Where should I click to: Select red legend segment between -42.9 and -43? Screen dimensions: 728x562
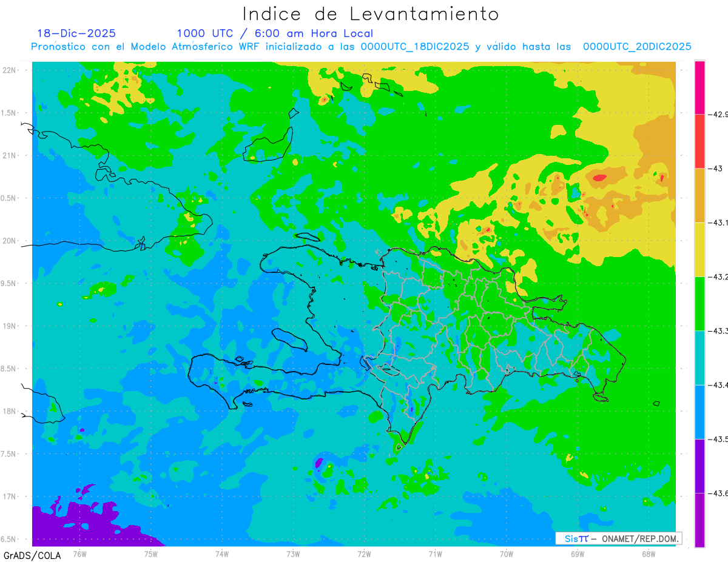pyautogui.click(x=699, y=141)
